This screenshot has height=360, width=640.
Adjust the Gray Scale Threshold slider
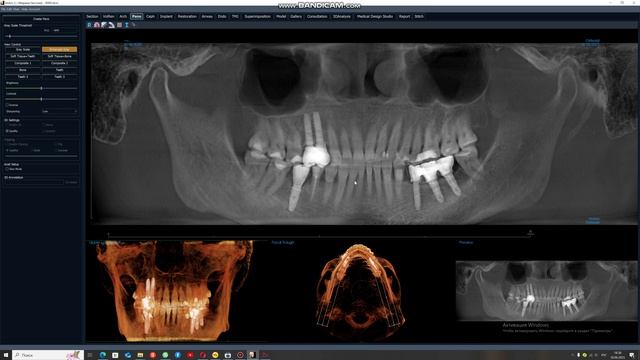(x=41, y=36)
